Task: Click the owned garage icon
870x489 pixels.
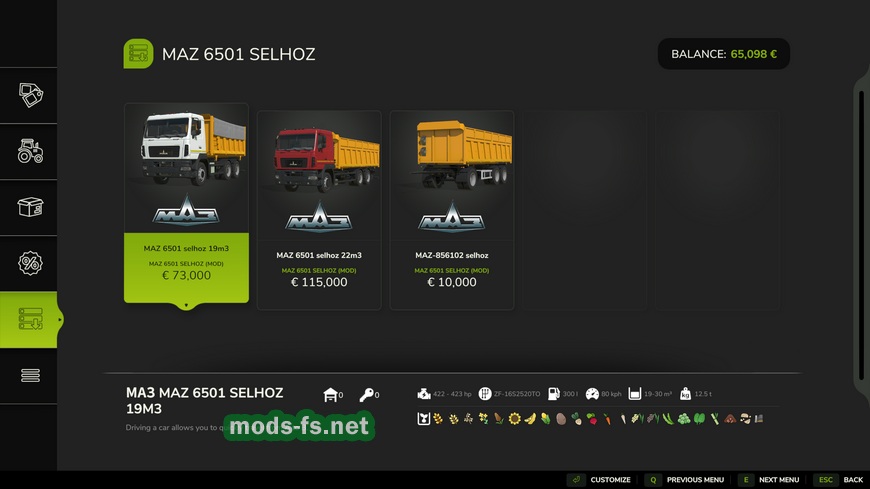Action: [x=330, y=395]
